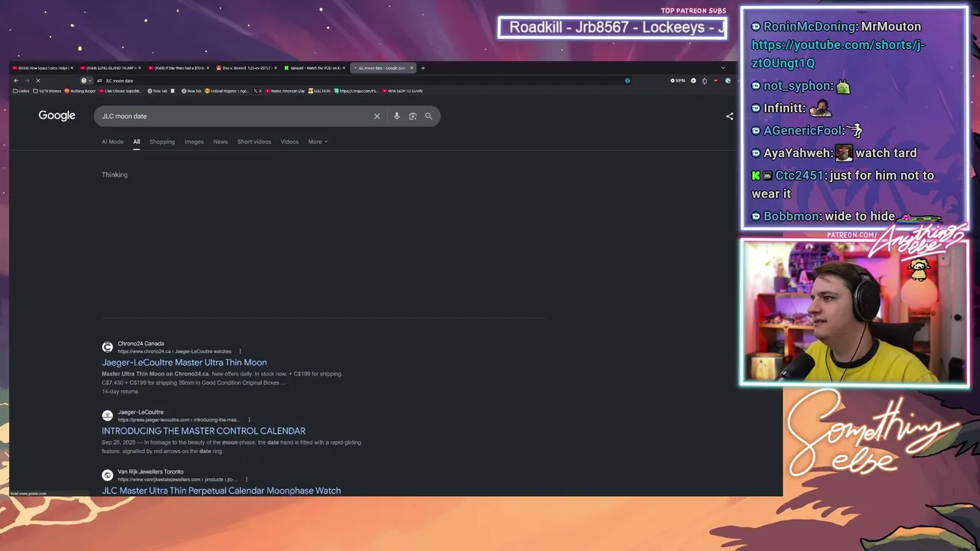The image size is (980, 551).
Task: Click username AGenericFool in chat
Action: [x=803, y=131]
